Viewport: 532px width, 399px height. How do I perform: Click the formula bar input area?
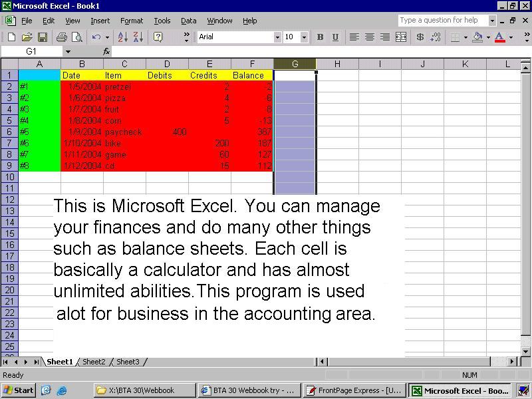tap(321, 51)
